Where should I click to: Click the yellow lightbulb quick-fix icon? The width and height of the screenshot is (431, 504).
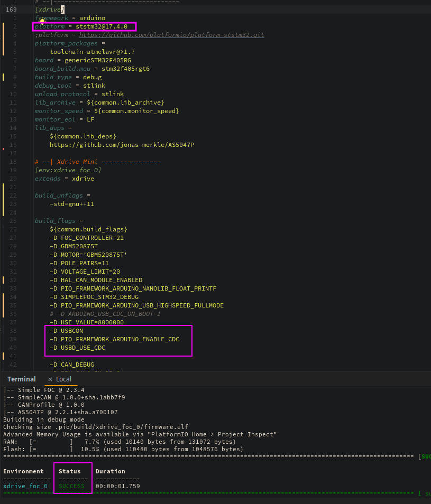point(42,21)
